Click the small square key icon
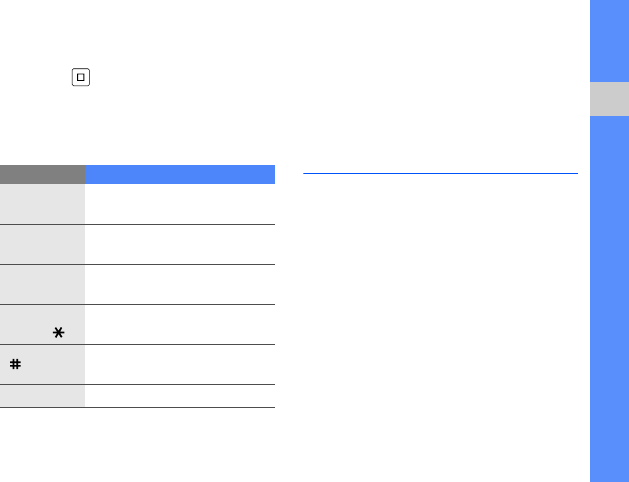This screenshot has width=629, height=482. tap(81, 77)
